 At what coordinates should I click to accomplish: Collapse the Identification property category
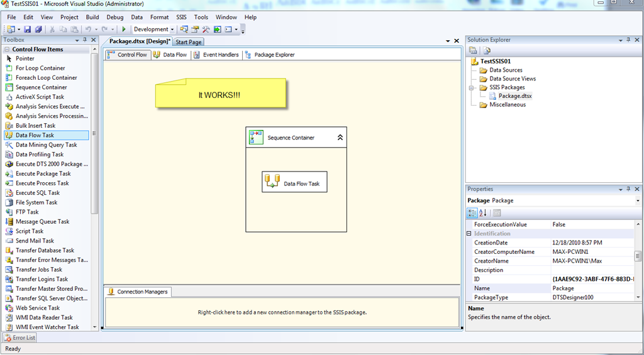(x=469, y=234)
